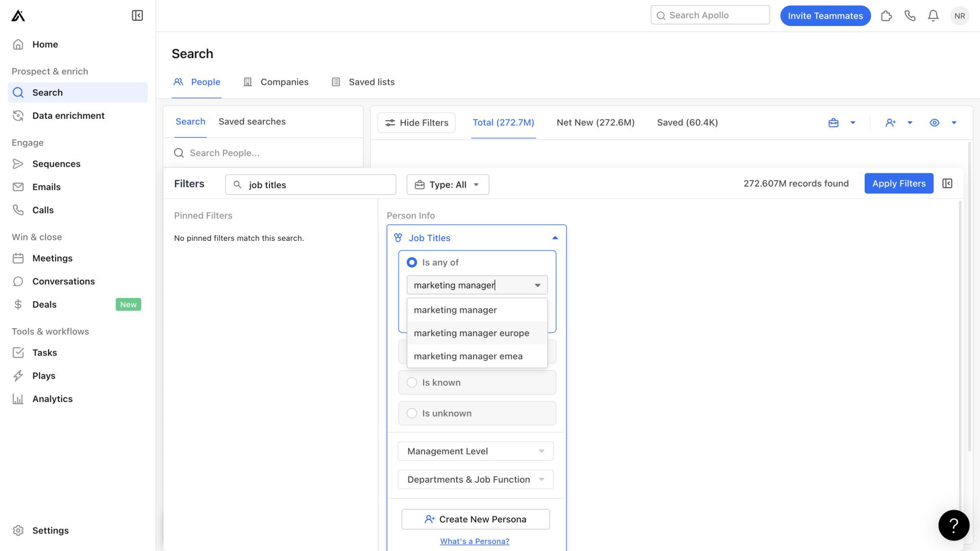Click the Apollo logo icon

point(18,16)
